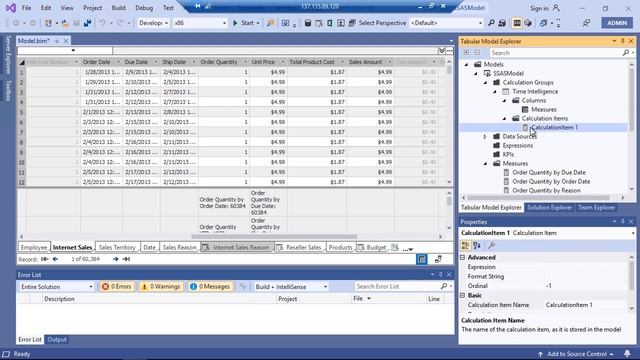Switch to the Team Explorer tab
The width and height of the screenshot is (640, 360).
596,207
